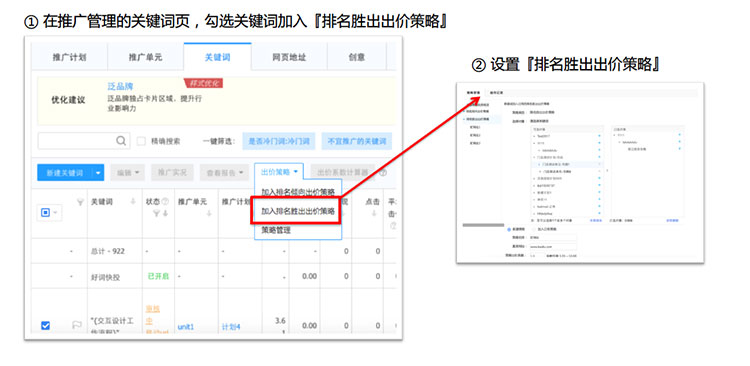Open help icon beside 出价系数计算器
The height and width of the screenshot is (366, 750).
tap(383, 173)
